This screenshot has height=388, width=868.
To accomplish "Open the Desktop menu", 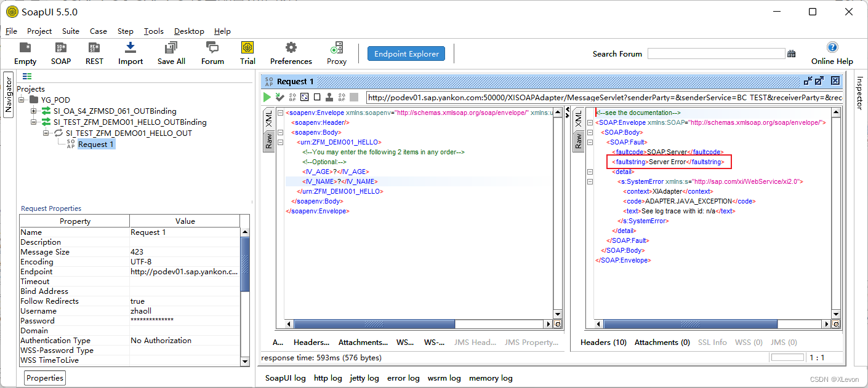I will tap(190, 31).
